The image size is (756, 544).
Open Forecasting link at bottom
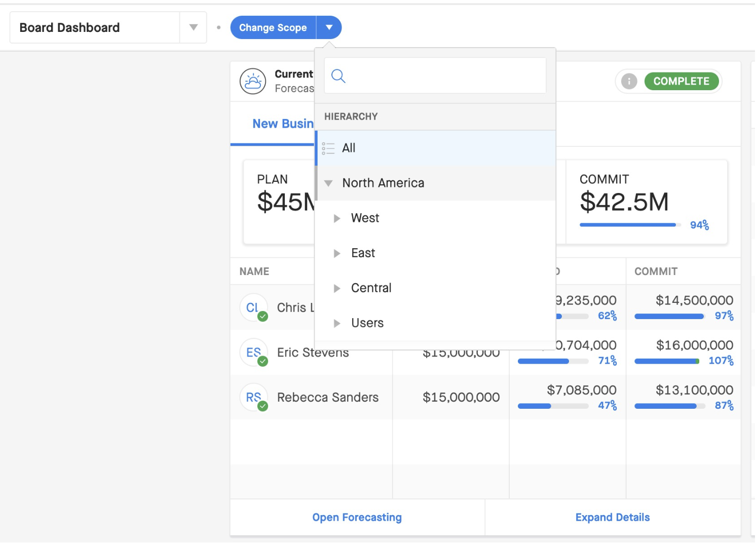click(x=357, y=517)
